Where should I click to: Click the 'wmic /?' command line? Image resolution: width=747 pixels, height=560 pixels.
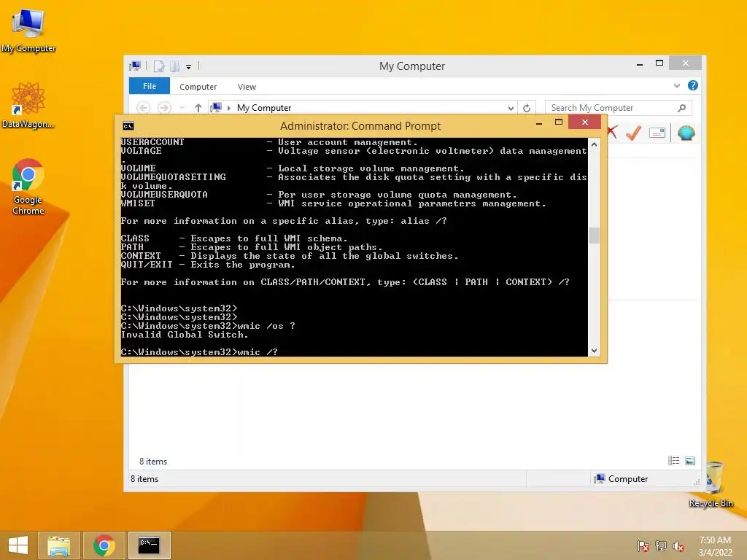[x=199, y=352]
